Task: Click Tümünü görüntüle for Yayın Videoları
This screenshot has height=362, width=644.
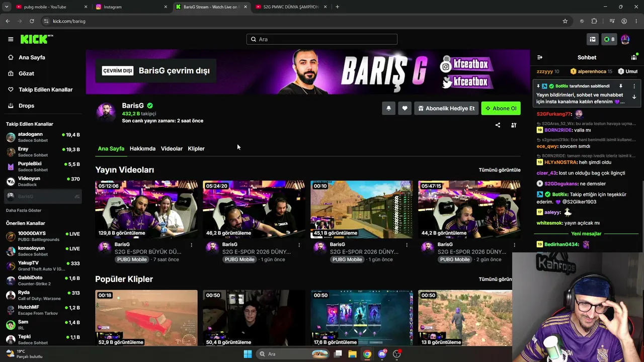Action: (x=500, y=170)
